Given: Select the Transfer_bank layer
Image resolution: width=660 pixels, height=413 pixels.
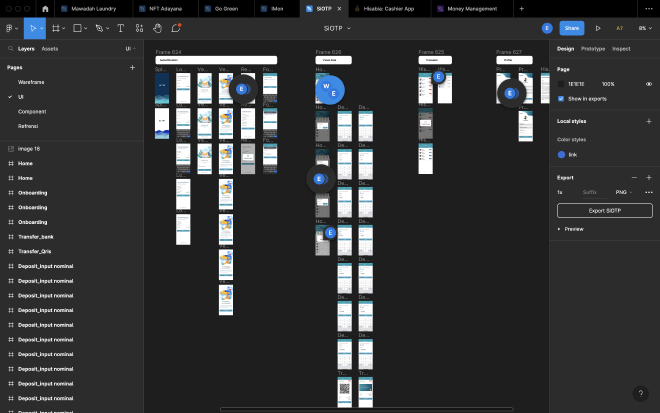Looking at the screenshot, I should 36,237.
